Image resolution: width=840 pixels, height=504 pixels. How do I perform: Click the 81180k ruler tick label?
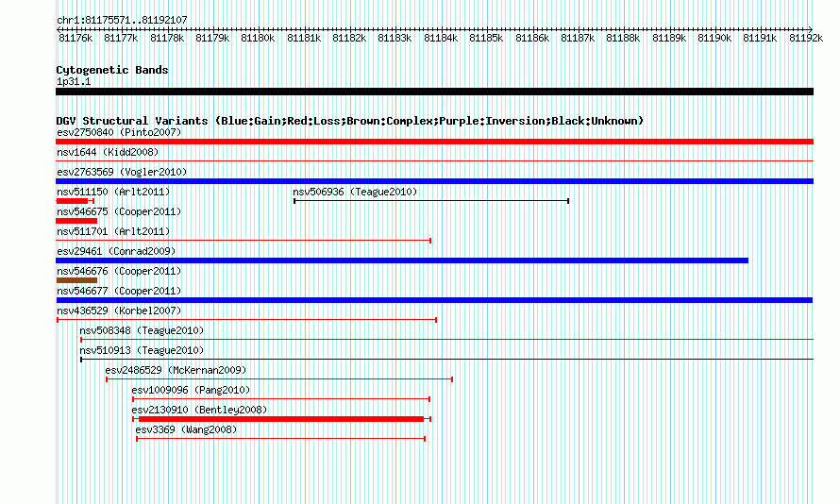(258, 38)
